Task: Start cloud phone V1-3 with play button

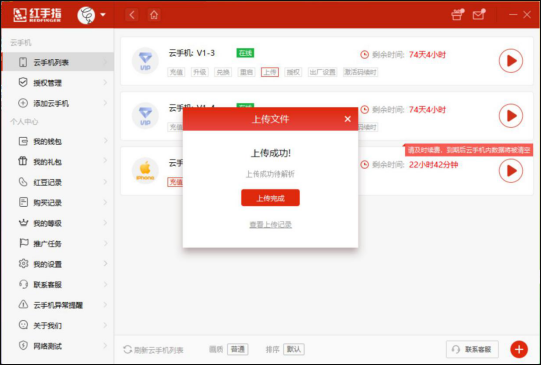Action: point(511,61)
